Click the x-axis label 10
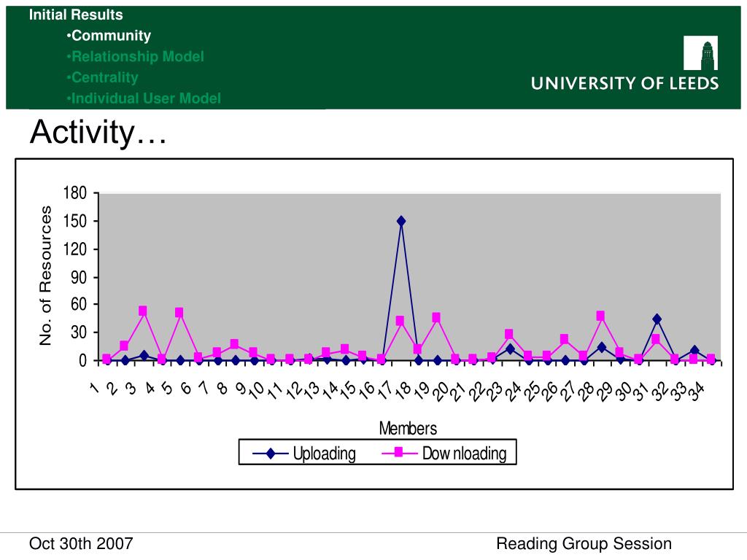 pyautogui.click(x=256, y=392)
